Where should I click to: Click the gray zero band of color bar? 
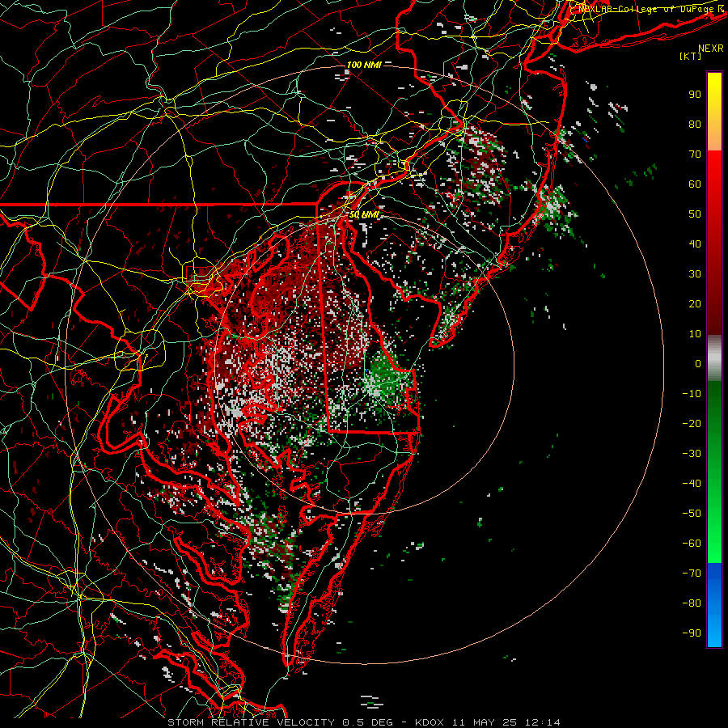(x=714, y=358)
